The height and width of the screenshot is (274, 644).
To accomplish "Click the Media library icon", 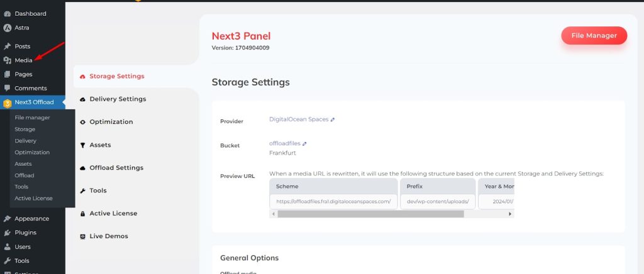I will coord(7,60).
